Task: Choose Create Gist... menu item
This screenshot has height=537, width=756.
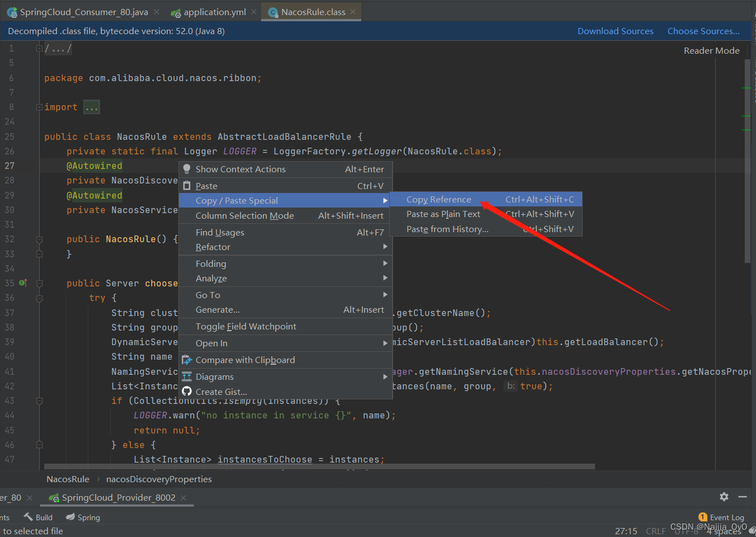Action: [x=285, y=392]
